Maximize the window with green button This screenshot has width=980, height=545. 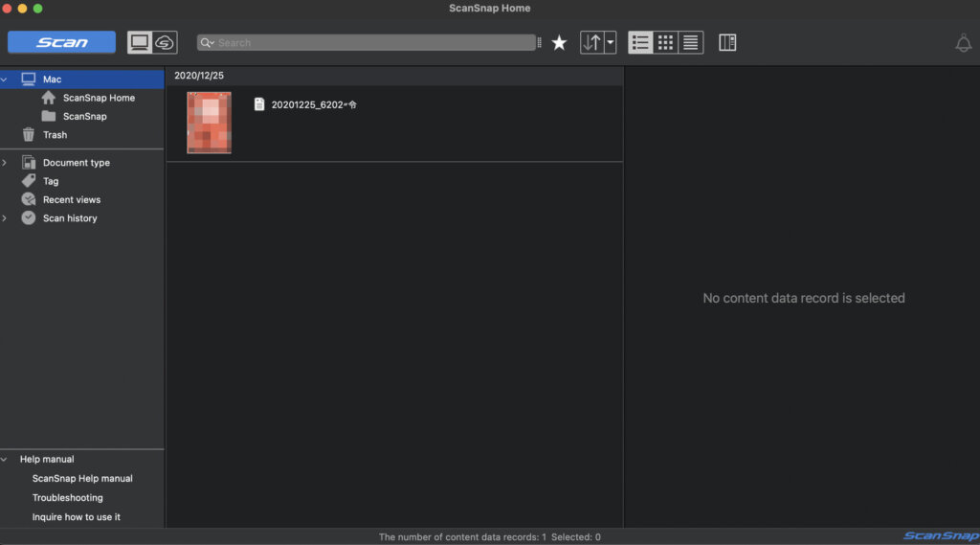tap(38, 8)
